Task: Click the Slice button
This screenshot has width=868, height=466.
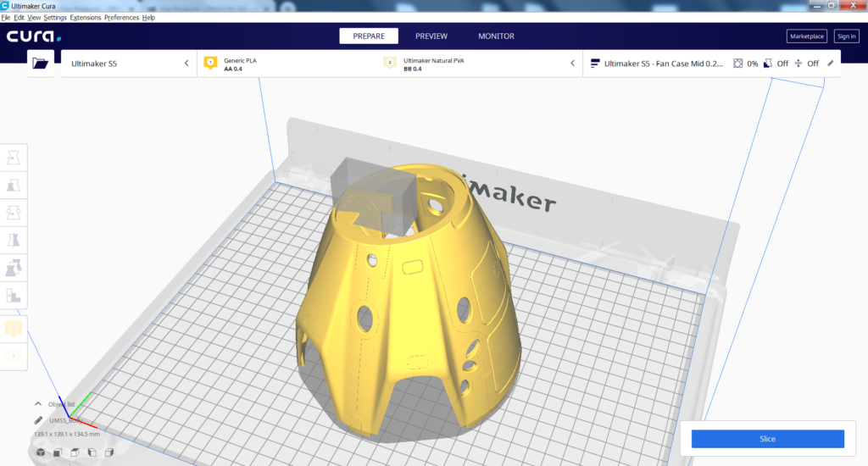Action: 767,439
